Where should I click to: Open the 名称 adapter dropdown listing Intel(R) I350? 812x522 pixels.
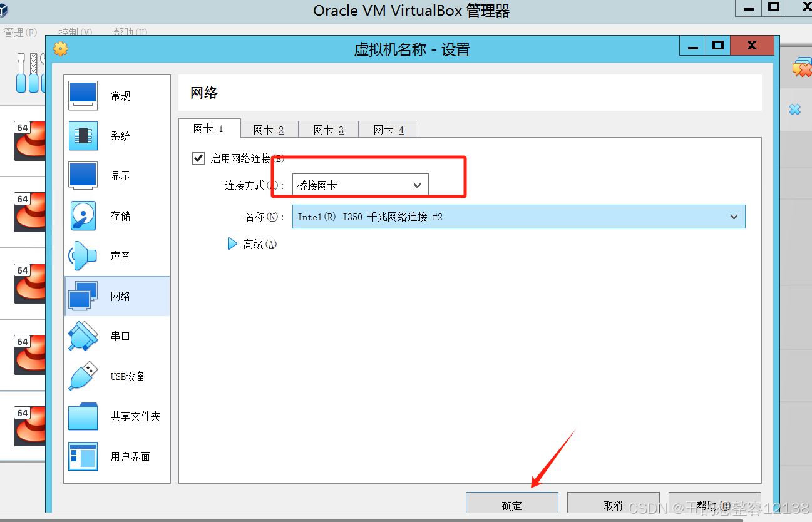518,217
